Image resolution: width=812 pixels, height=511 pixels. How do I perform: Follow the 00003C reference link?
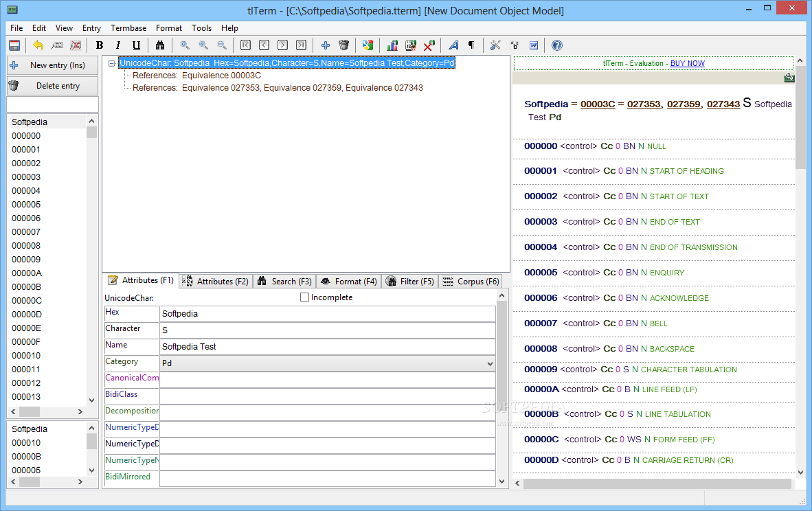[598, 104]
